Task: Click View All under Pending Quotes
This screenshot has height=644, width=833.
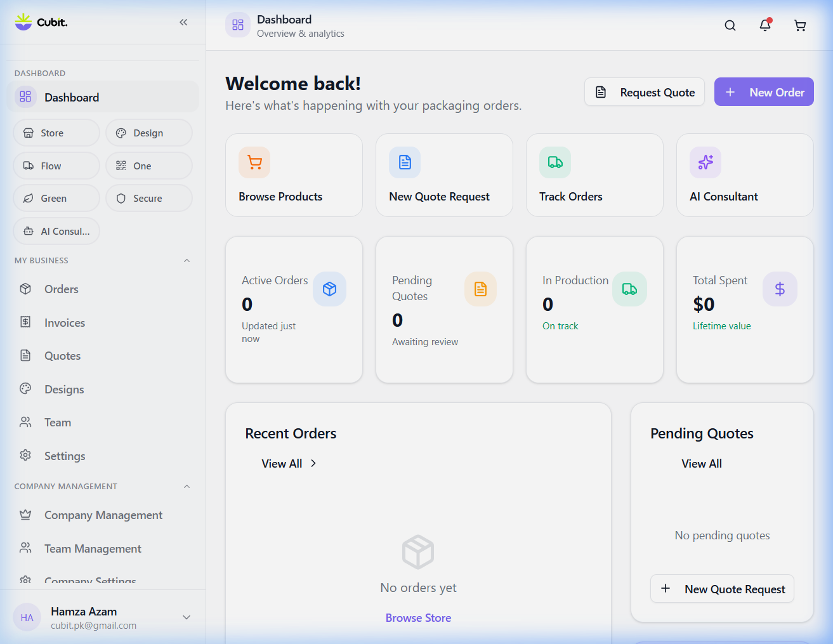Action: pos(702,464)
